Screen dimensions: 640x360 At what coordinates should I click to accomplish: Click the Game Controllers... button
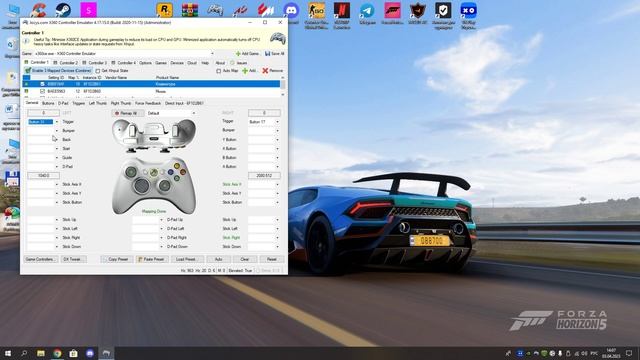(40, 259)
